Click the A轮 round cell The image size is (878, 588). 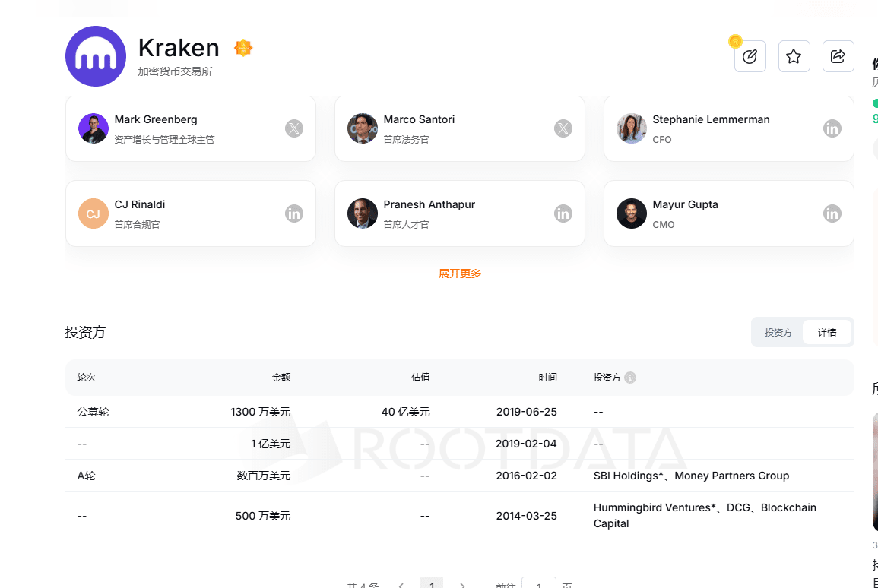coord(86,476)
